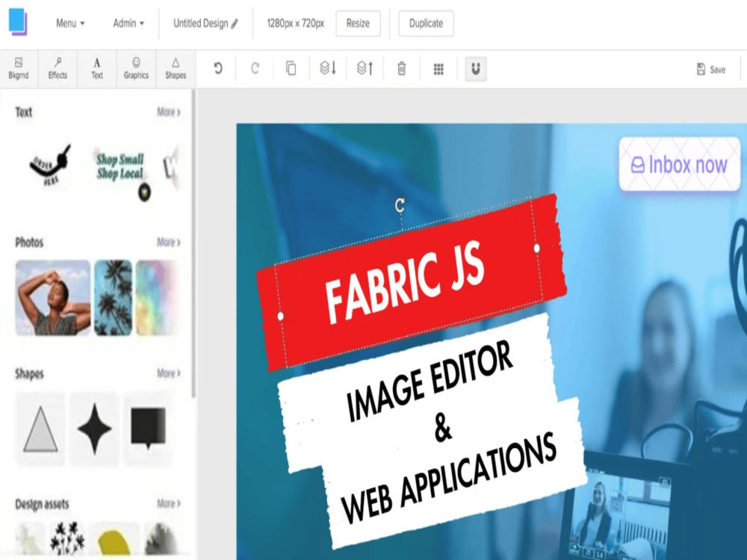This screenshot has width=747, height=560.
Task: Open More link for Shapes section
Action: coord(169,373)
